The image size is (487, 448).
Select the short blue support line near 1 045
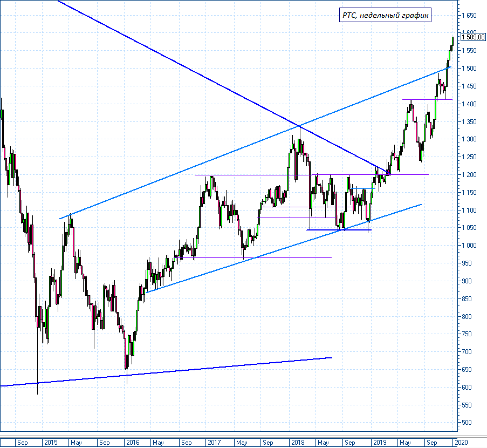(x=339, y=230)
